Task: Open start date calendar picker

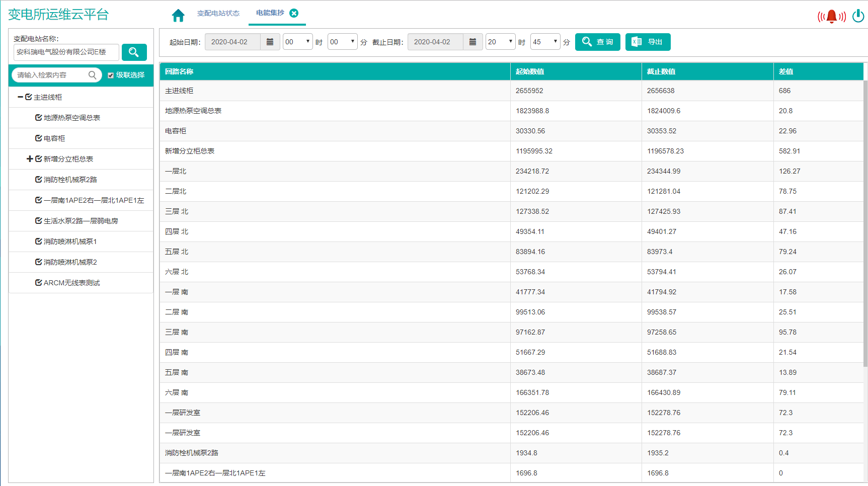Action: [270, 42]
